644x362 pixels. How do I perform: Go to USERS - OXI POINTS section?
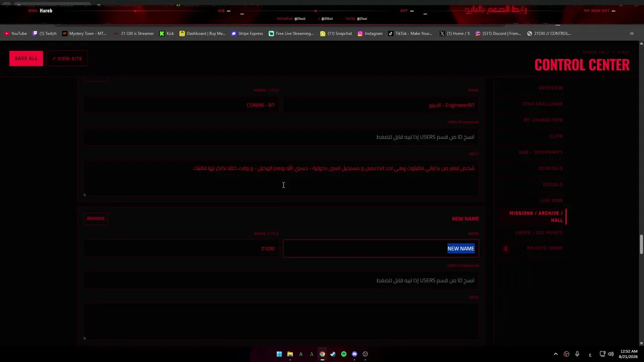pyautogui.click(x=539, y=233)
